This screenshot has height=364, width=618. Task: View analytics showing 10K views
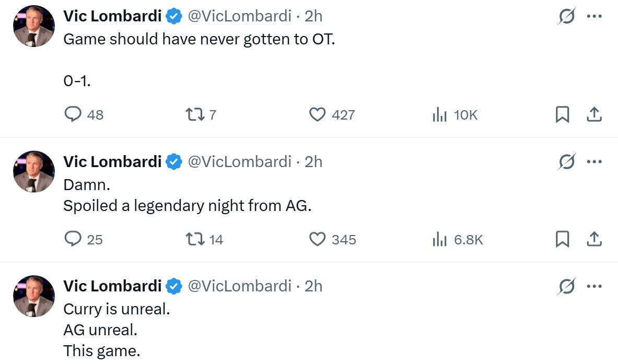(439, 114)
